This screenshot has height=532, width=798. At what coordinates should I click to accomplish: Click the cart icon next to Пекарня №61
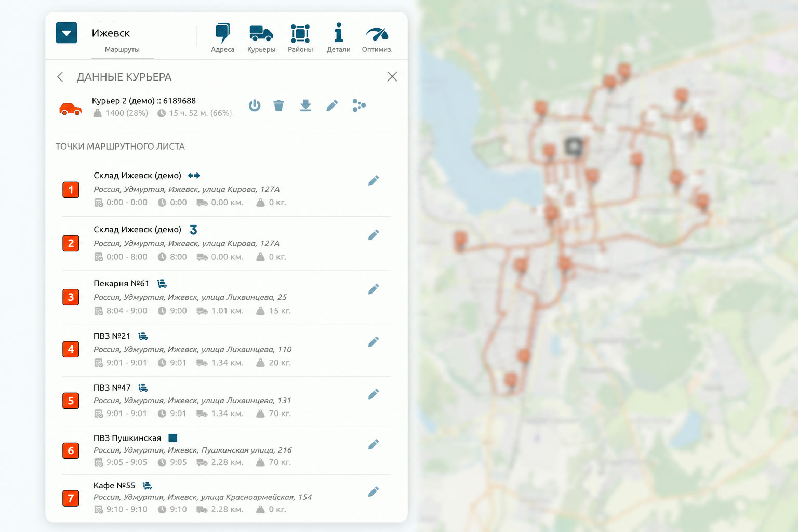[x=162, y=283]
